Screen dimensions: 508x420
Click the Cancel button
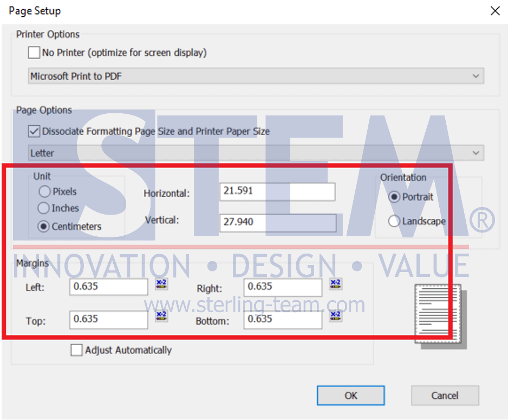tap(445, 396)
